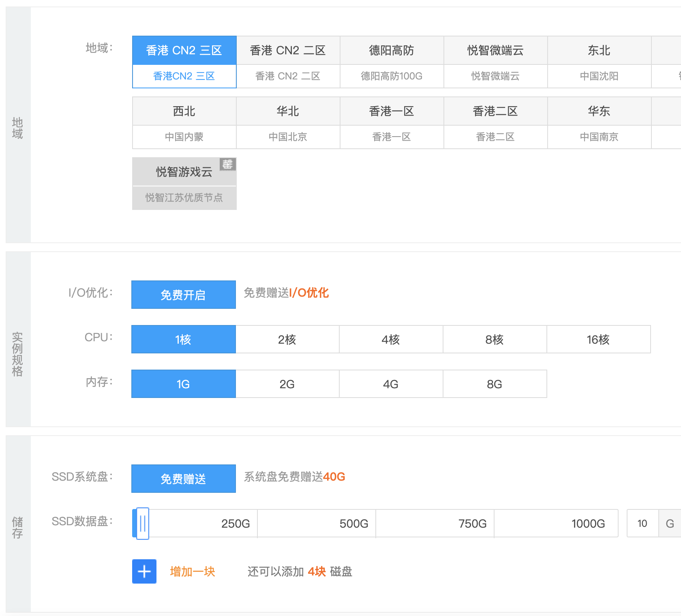Choose zone 德阳高防100G sub-option
The height and width of the screenshot is (616, 681).
pyautogui.click(x=392, y=76)
